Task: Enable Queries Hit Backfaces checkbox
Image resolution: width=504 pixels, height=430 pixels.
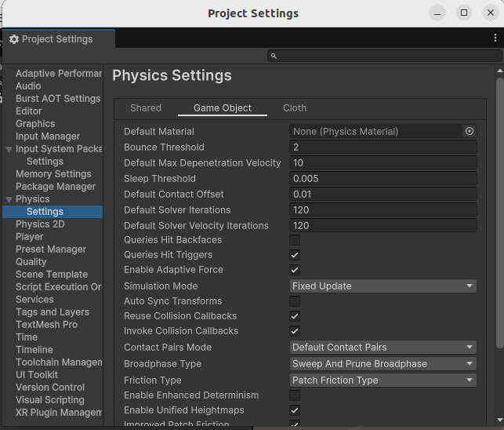Action: tap(295, 240)
